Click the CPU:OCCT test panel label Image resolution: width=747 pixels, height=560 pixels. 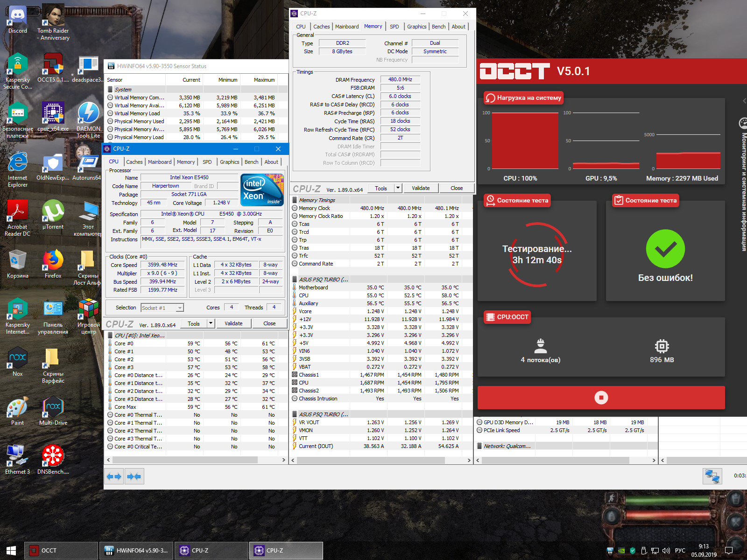click(x=507, y=317)
